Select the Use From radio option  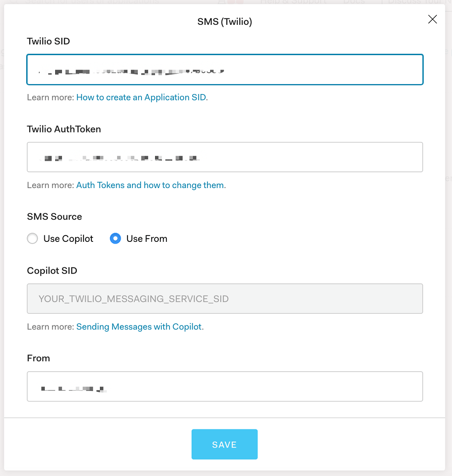point(115,239)
